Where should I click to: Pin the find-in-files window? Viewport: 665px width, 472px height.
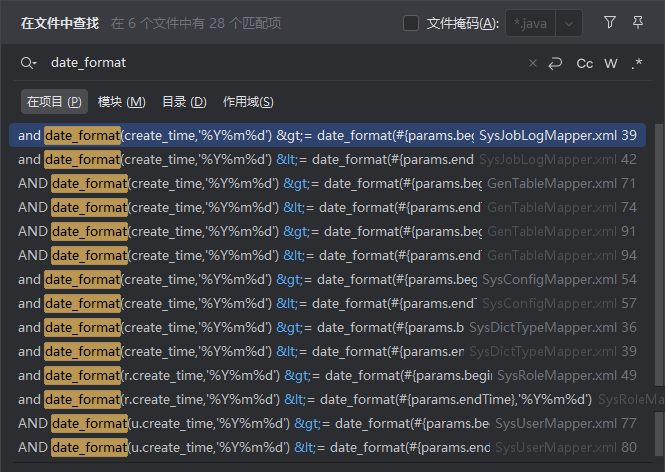pyautogui.click(x=637, y=22)
